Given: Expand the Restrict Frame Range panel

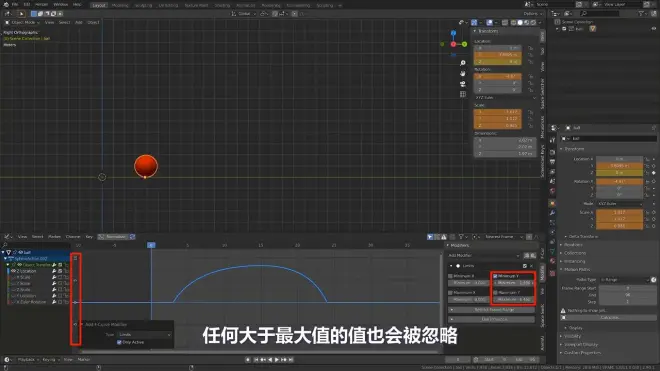Looking at the screenshot, I should (492, 310).
